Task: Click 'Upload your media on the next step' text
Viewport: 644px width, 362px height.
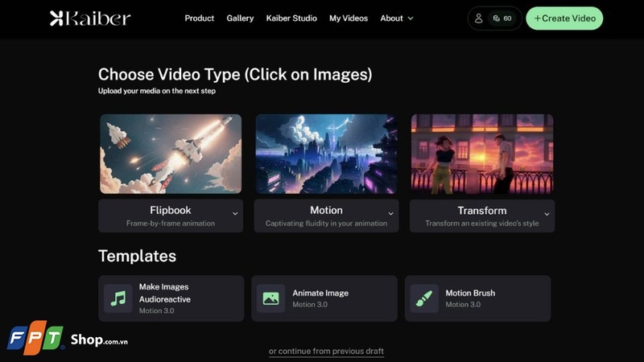Action: click(x=157, y=91)
